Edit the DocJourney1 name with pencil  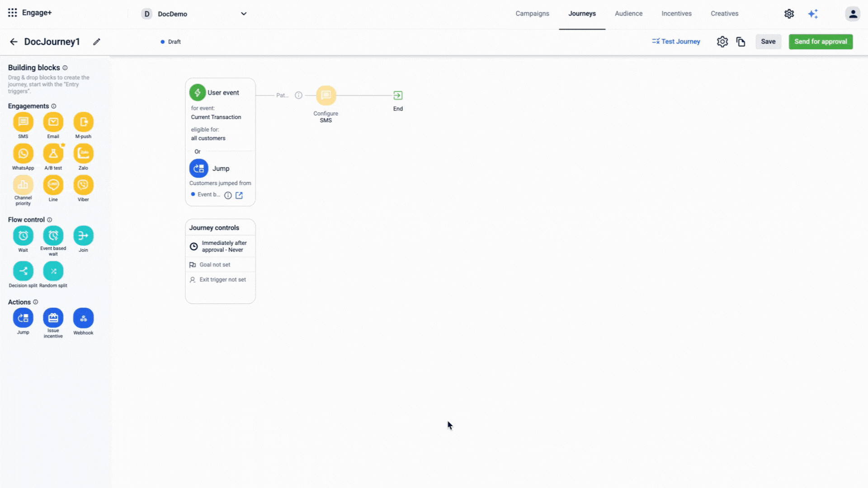tap(96, 42)
